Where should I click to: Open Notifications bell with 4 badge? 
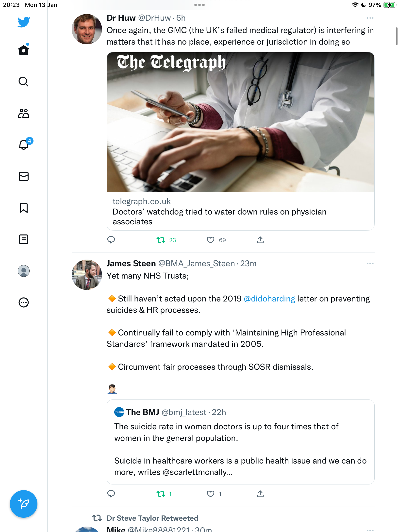click(x=25, y=144)
